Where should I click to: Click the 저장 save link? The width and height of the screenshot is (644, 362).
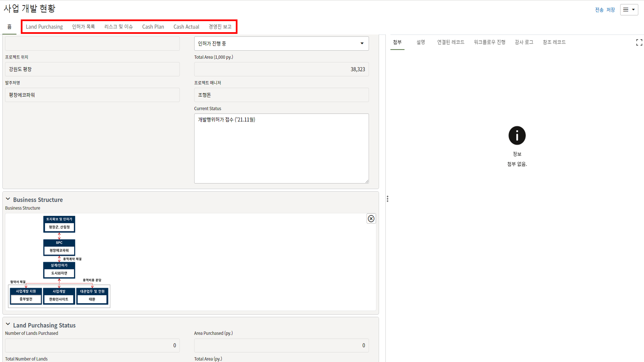610,10
